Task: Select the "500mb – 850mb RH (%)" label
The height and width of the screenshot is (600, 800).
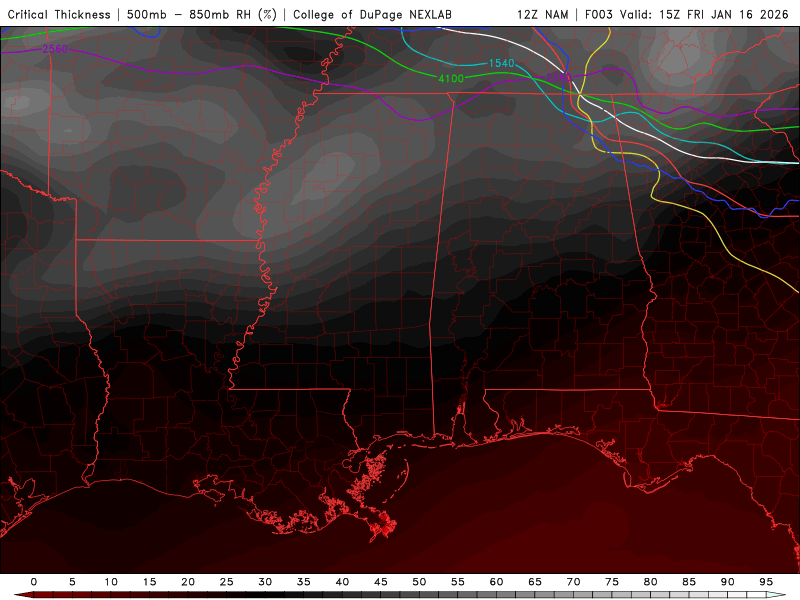Action: [202, 14]
